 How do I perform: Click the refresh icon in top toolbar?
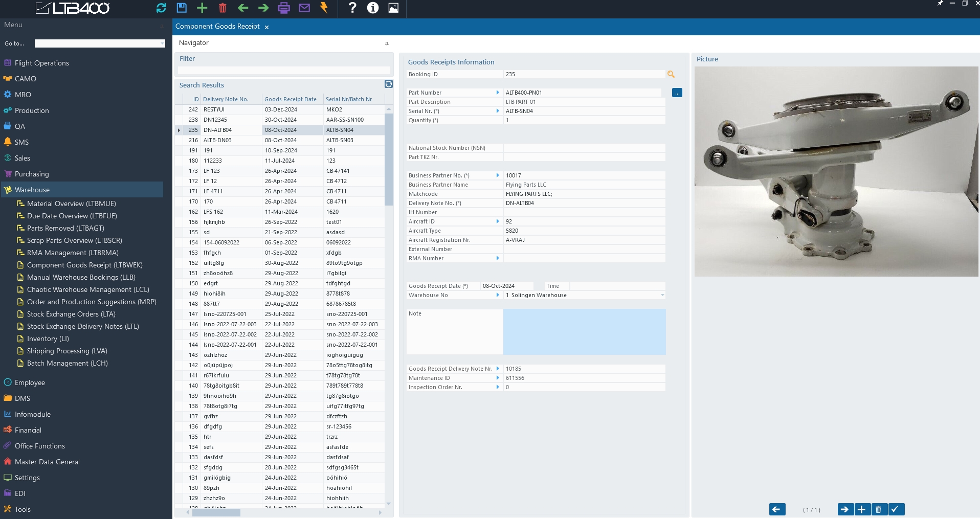[161, 8]
